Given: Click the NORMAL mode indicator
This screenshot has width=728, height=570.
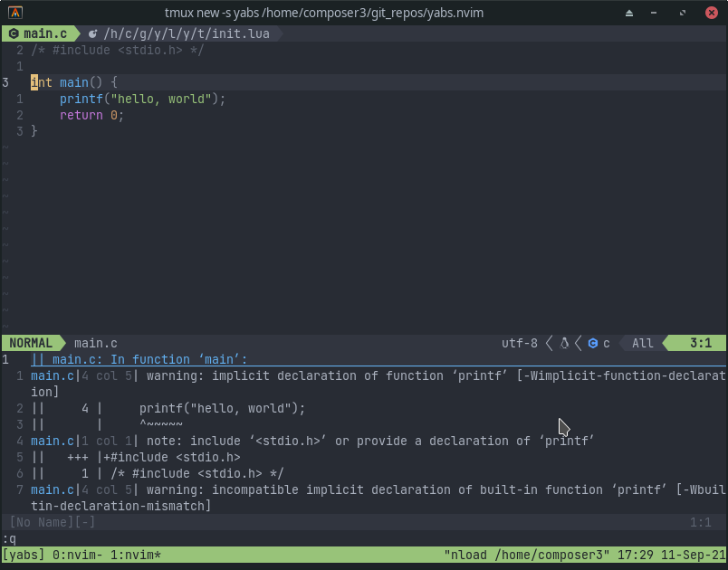Looking at the screenshot, I should pos(31,343).
